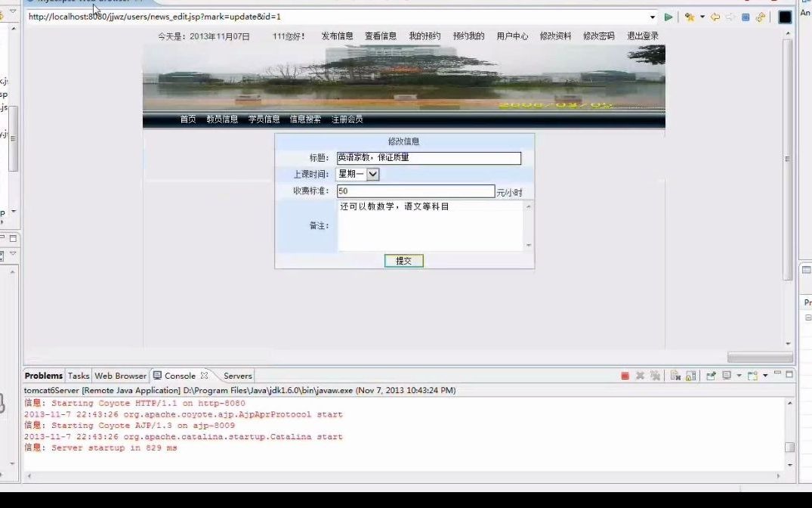Toggle scroll lock in the Console view
This screenshot has height=508, width=812.
click(x=692, y=375)
